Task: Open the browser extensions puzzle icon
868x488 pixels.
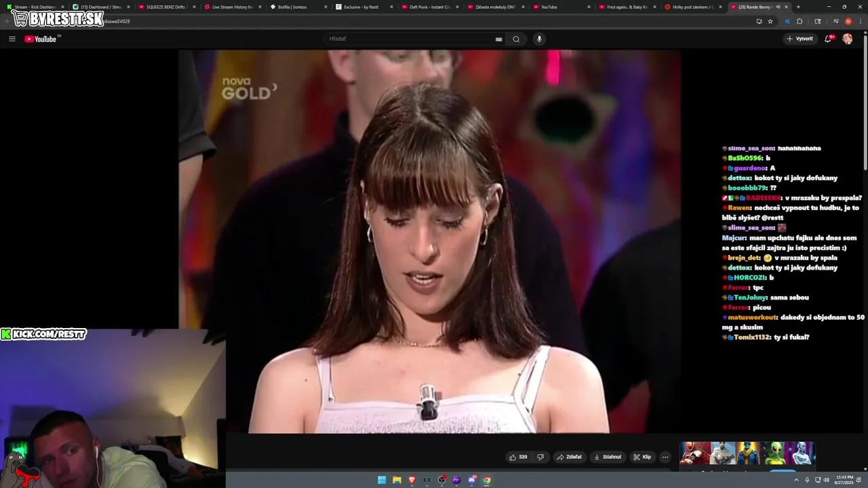Action: (800, 21)
